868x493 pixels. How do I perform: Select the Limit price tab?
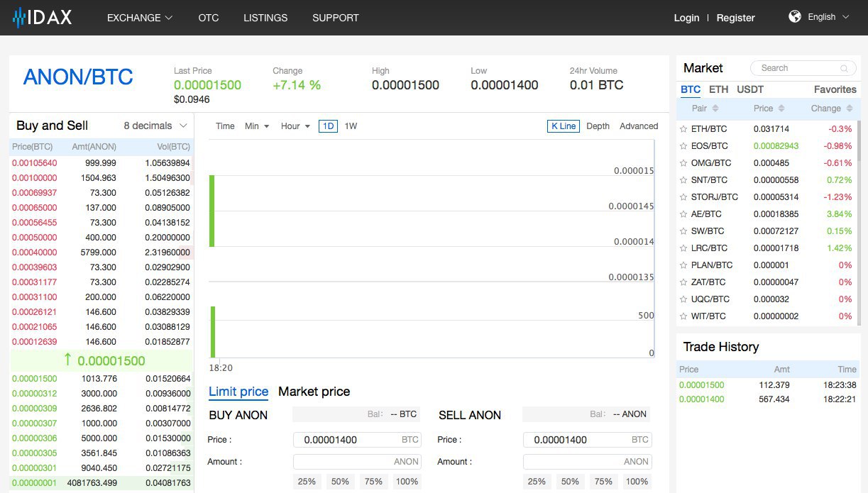(238, 392)
